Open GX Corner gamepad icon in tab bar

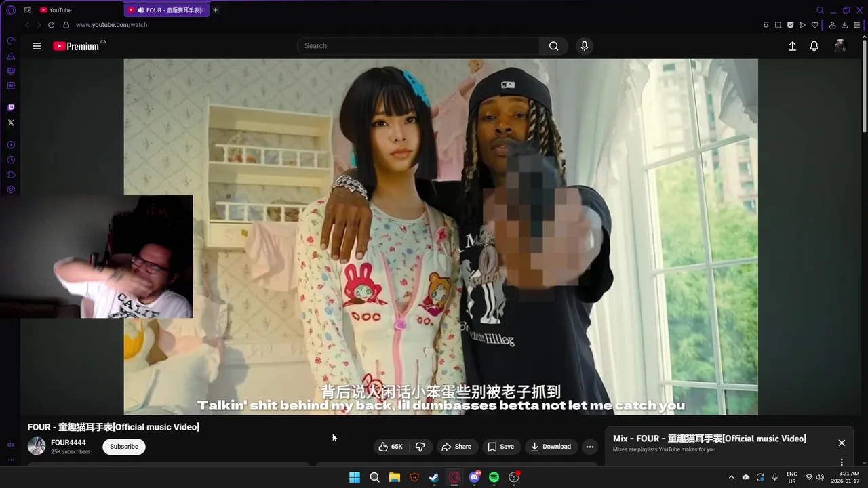28,10
